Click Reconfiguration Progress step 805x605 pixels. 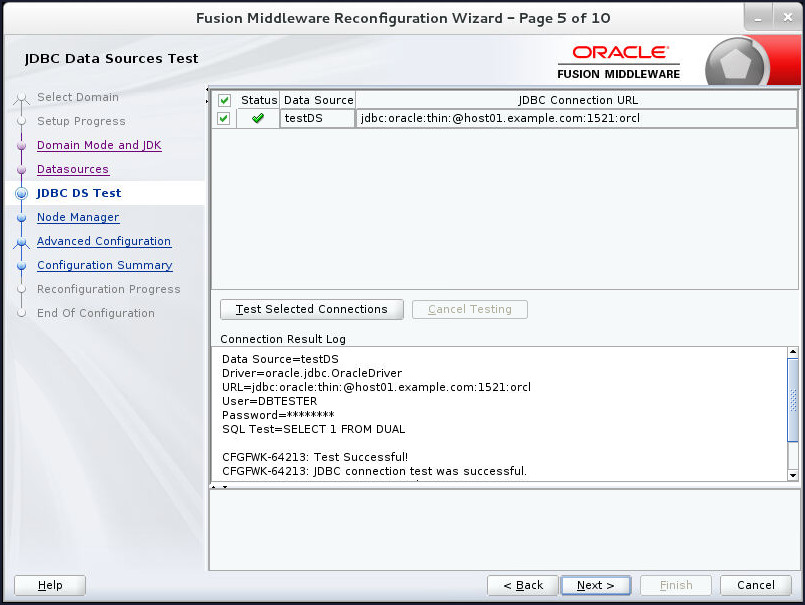[x=108, y=289]
